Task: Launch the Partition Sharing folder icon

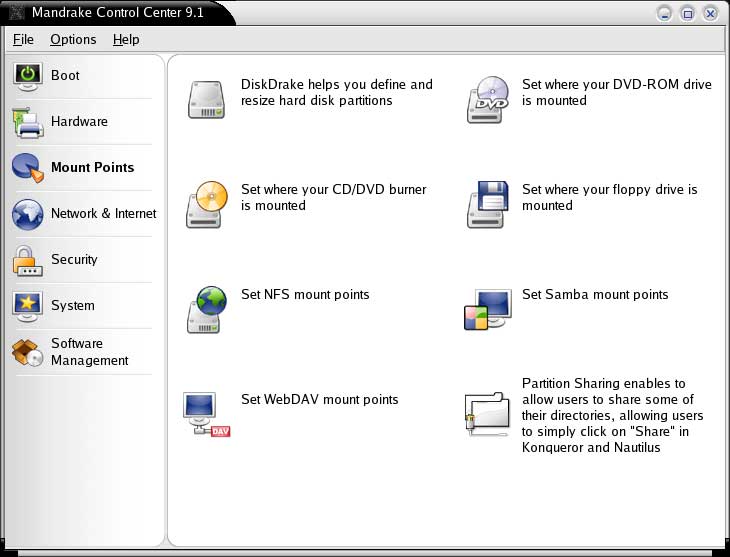Action: point(488,414)
